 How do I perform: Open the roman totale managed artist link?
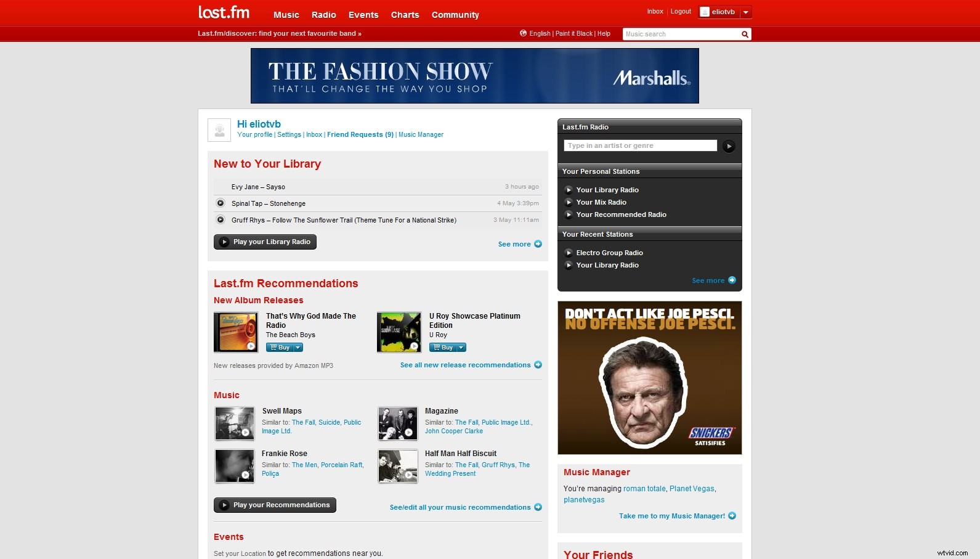coord(644,489)
